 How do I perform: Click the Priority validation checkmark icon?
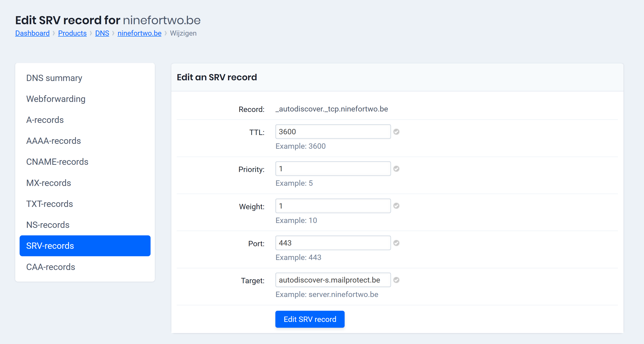(x=396, y=169)
